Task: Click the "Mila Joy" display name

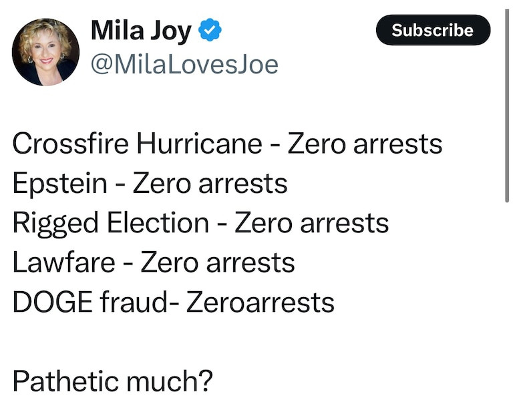Action: click(140, 31)
